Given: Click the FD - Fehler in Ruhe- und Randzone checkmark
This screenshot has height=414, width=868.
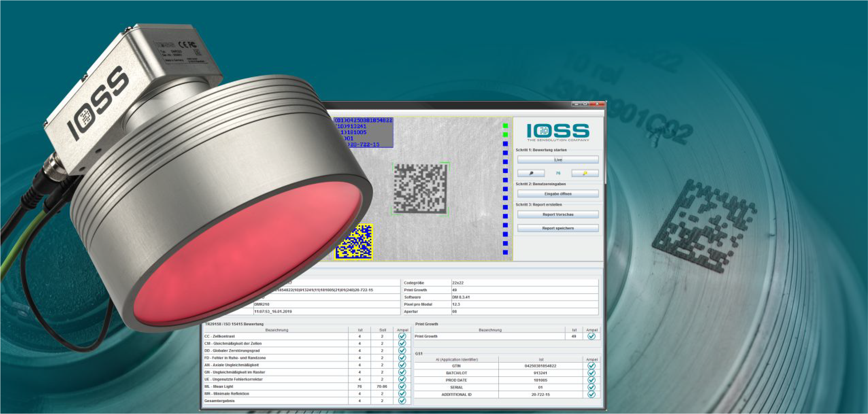Looking at the screenshot, I should tap(402, 358).
